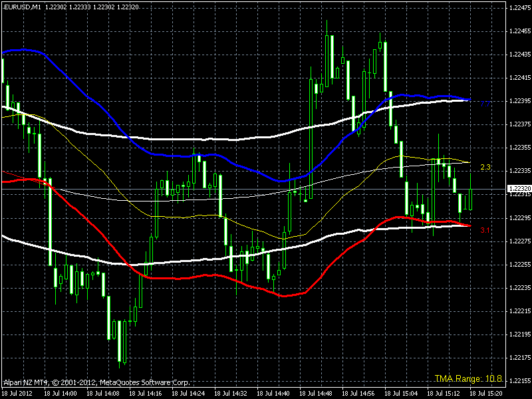Click the EURUSD,M1 chart title text
The image size is (532, 399).
(22, 7)
